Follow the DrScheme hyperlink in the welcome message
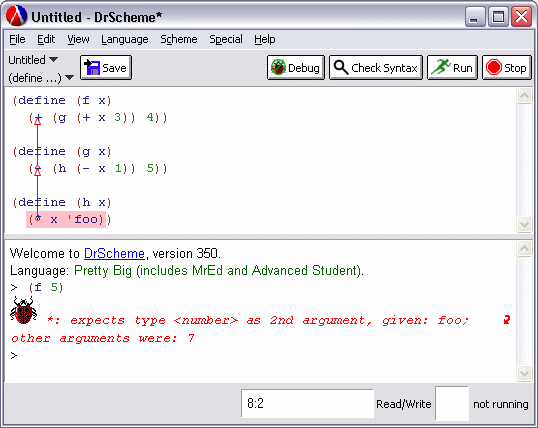The width and height of the screenshot is (538, 428). coord(114,254)
